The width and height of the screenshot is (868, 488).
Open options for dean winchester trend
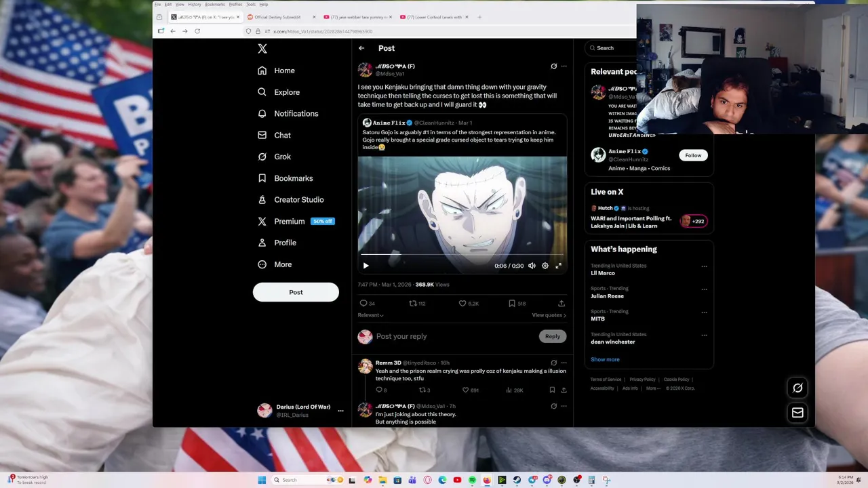704,335
